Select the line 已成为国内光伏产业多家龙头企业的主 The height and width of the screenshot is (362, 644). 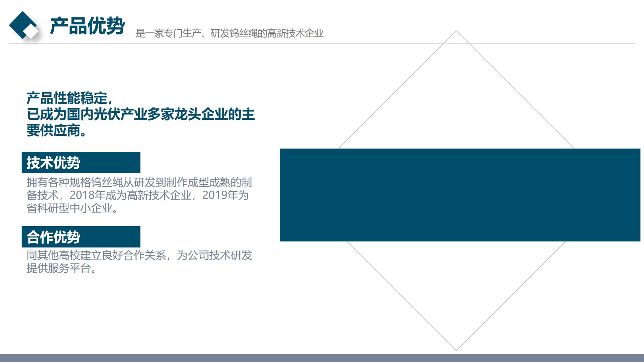click(140, 114)
